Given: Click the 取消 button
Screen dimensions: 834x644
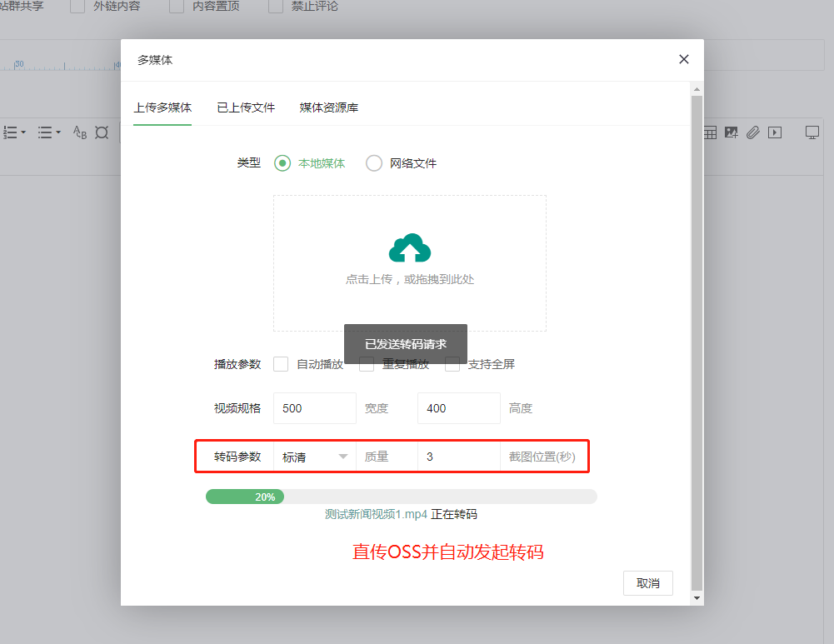Looking at the screenshot, I should [x=648, y=583].
